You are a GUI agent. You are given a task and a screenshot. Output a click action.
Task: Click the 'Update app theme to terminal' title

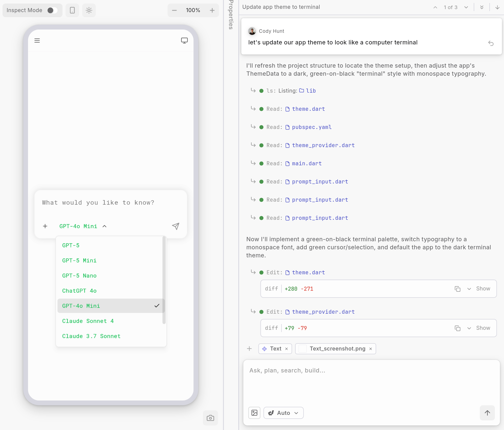pos(281,7)
